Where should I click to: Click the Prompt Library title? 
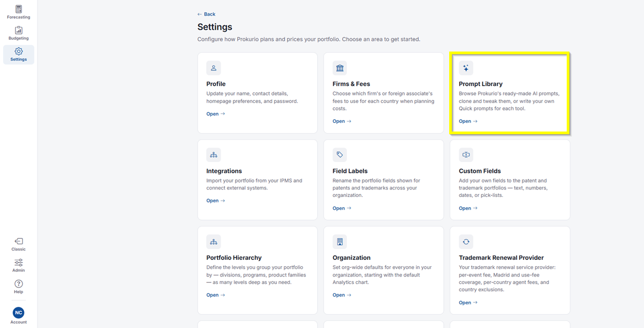pyautogui.click(x=481, y=84)
